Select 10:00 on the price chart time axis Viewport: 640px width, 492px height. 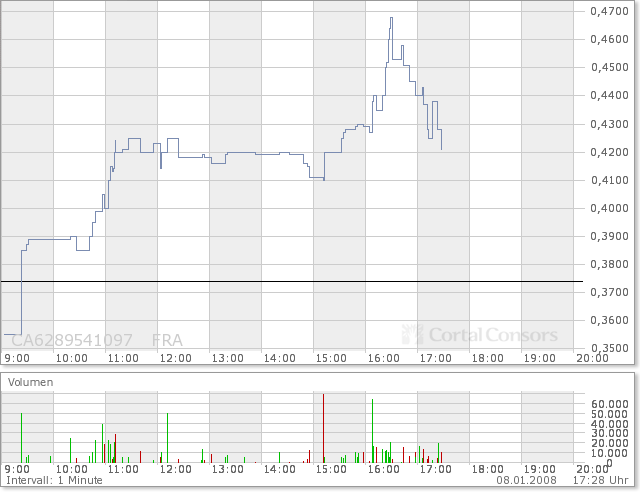click(71, 358)
